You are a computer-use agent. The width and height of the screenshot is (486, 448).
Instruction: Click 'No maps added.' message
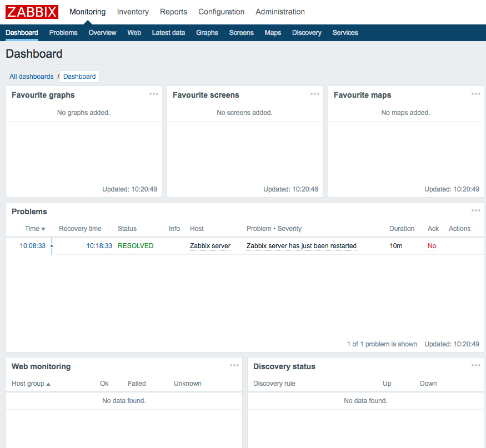[x=405, y=113]
